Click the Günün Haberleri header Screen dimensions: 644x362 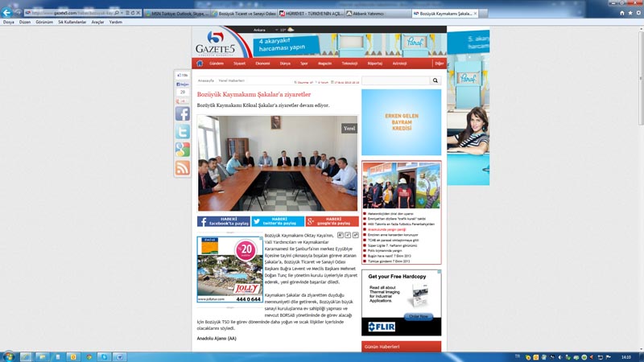(x=401, y=347)
